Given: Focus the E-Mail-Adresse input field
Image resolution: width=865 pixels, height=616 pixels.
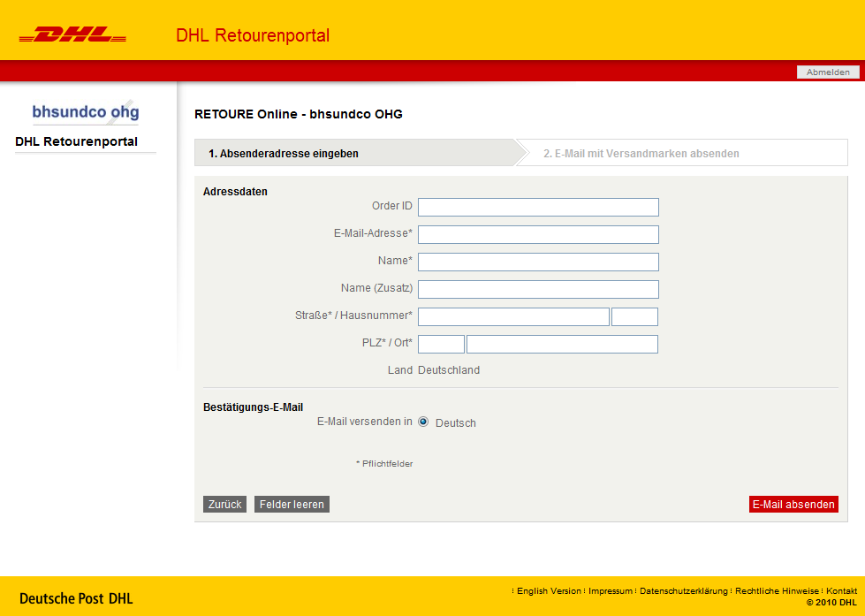Looking at the screenshot, I should tap(538, 234).
